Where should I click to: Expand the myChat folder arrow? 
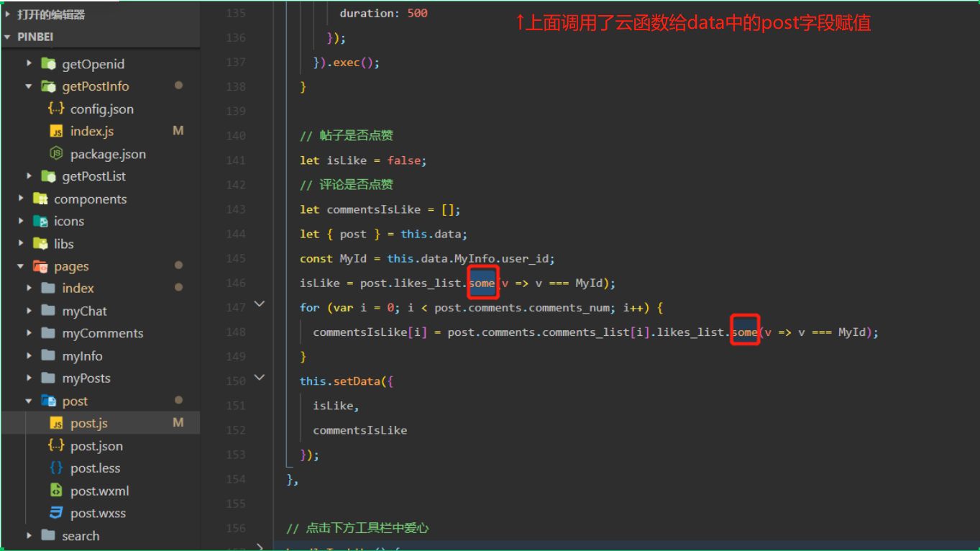(29, 311)
